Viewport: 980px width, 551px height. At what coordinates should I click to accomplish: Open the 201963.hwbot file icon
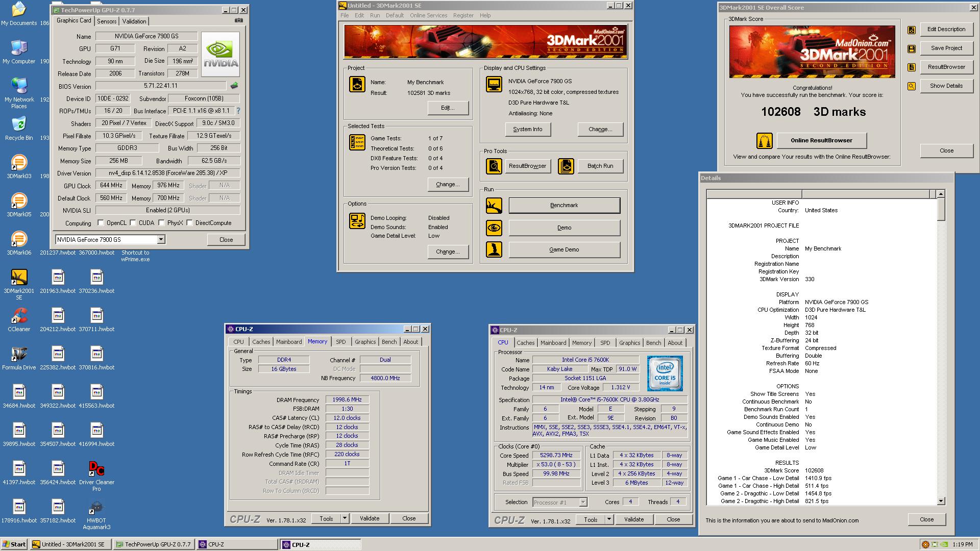(x=58, y=282)
